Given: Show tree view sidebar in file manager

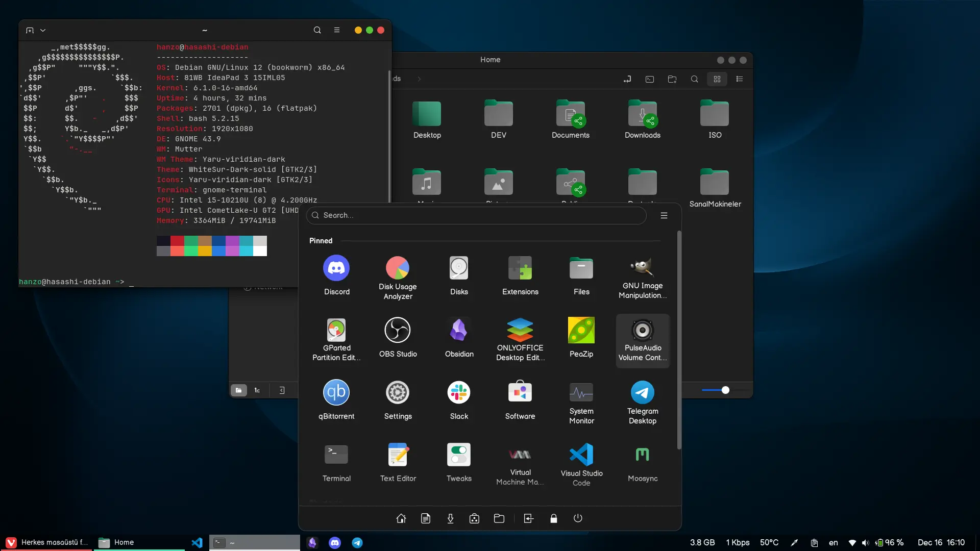Looking at the screenshot, I should 257,390.
